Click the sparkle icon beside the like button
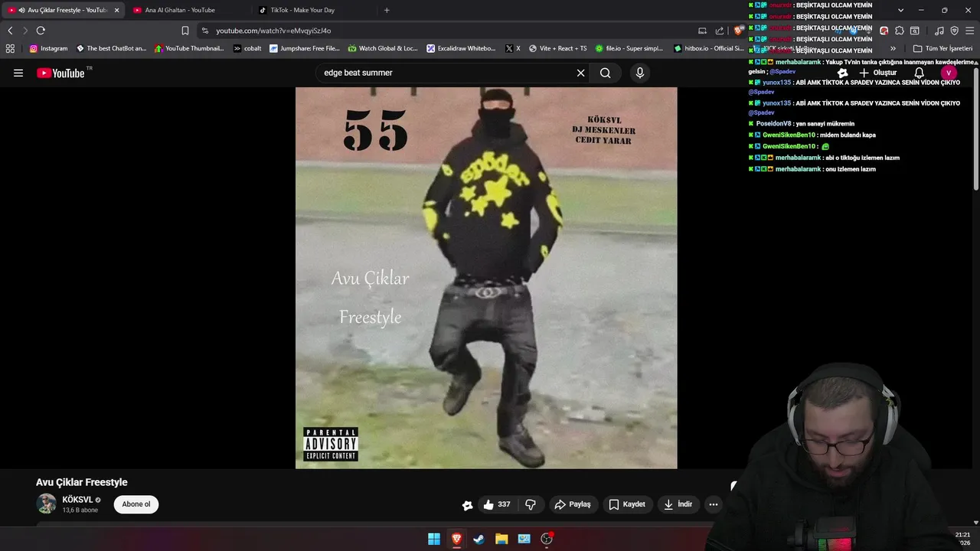Screen dimensions: 980x551 [x=468, y=504]
